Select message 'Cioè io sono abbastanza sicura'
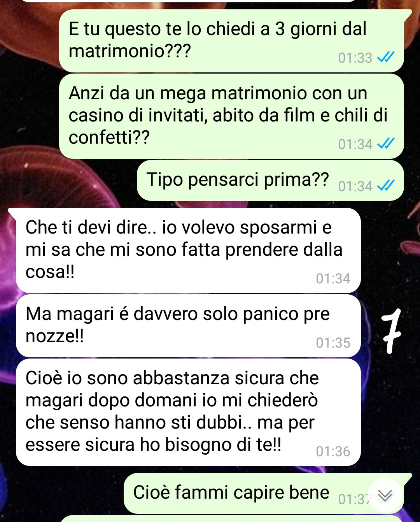 (x=188, y=412)
